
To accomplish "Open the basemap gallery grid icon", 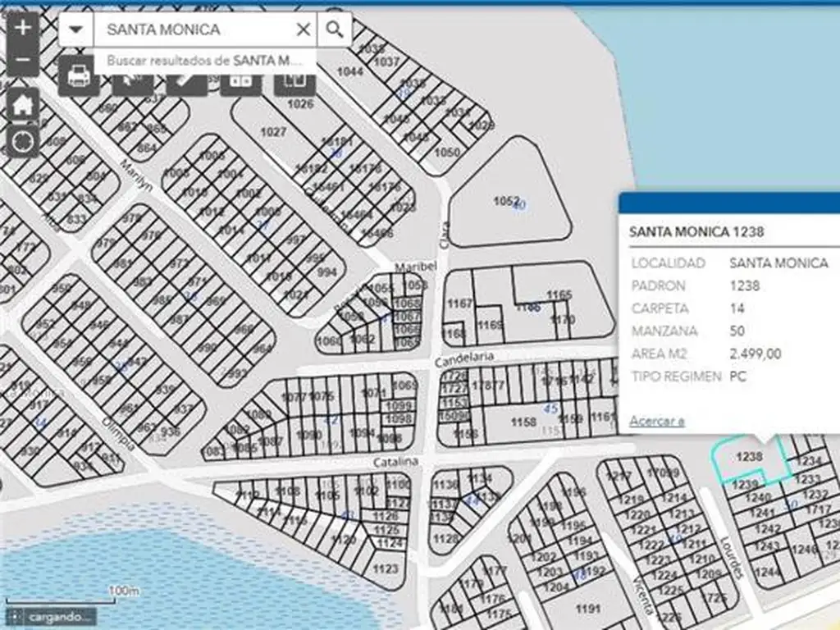I will click(x=240, y=80).
